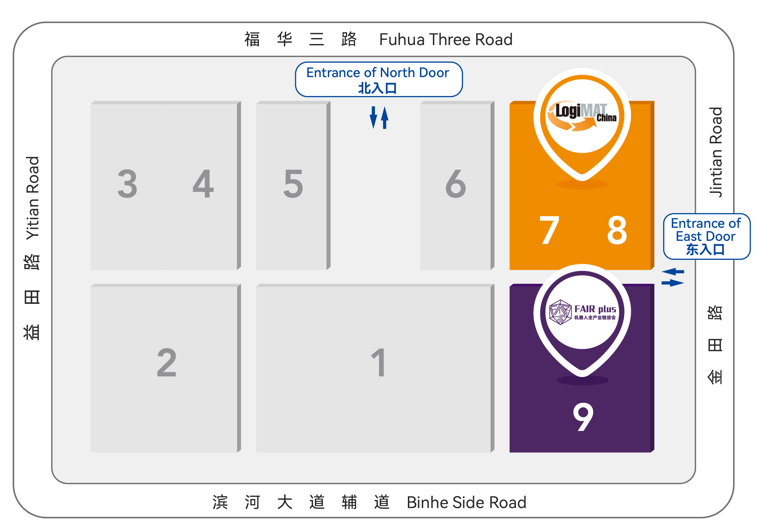Select hall number 4

[x=203, y=183]
